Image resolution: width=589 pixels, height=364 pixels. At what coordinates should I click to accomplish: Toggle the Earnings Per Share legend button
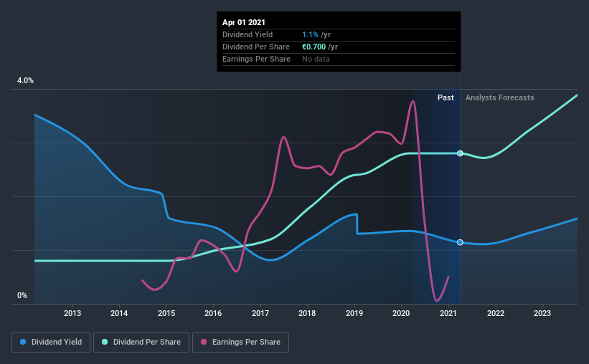(x=241, y=343)
